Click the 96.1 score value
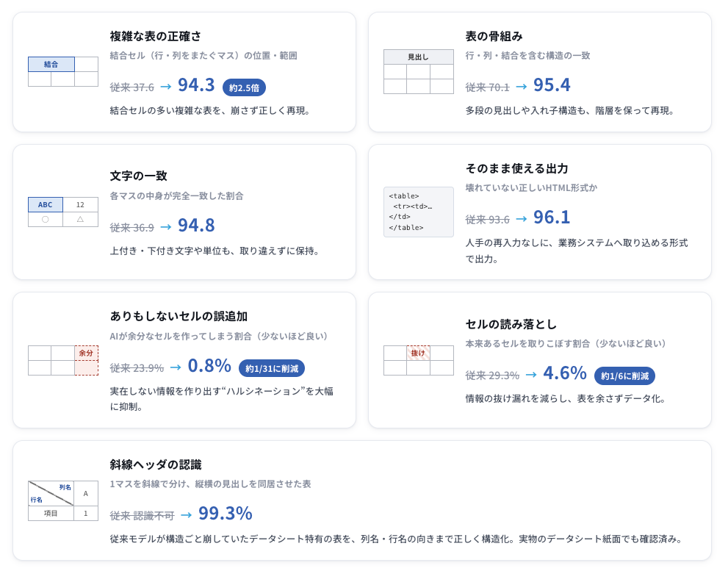This screenshot has width=728, height=571. pyautogui.click(x=552, y=217)
